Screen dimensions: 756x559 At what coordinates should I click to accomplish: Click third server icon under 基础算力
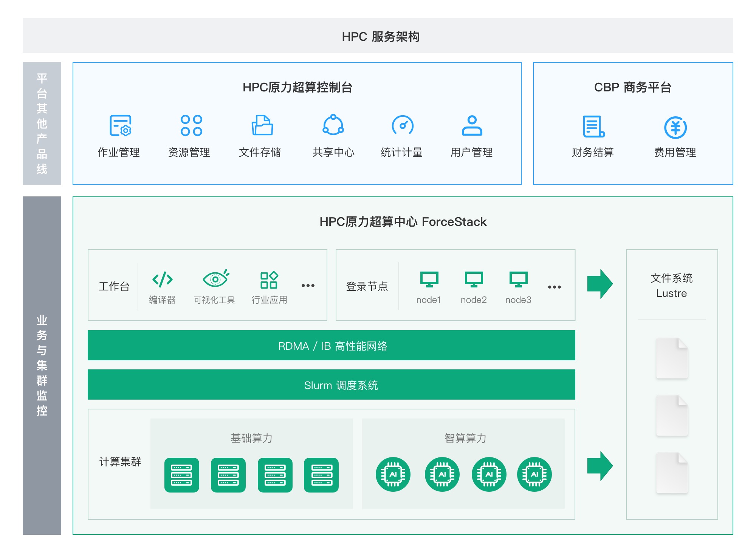(275, 475)
